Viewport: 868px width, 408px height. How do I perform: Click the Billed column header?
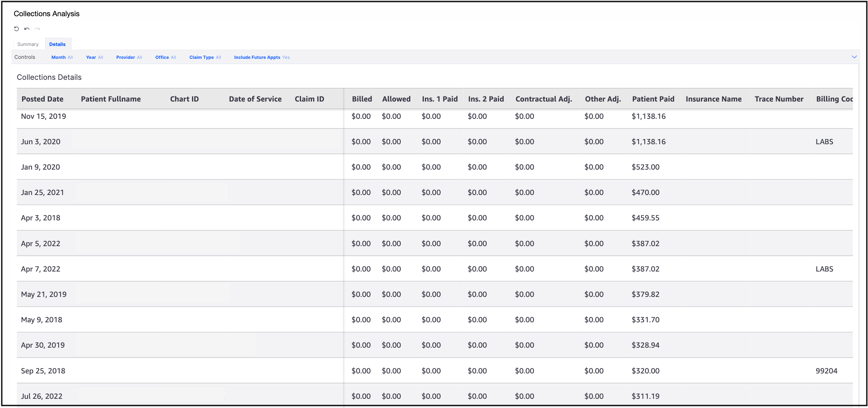point(362,99)
